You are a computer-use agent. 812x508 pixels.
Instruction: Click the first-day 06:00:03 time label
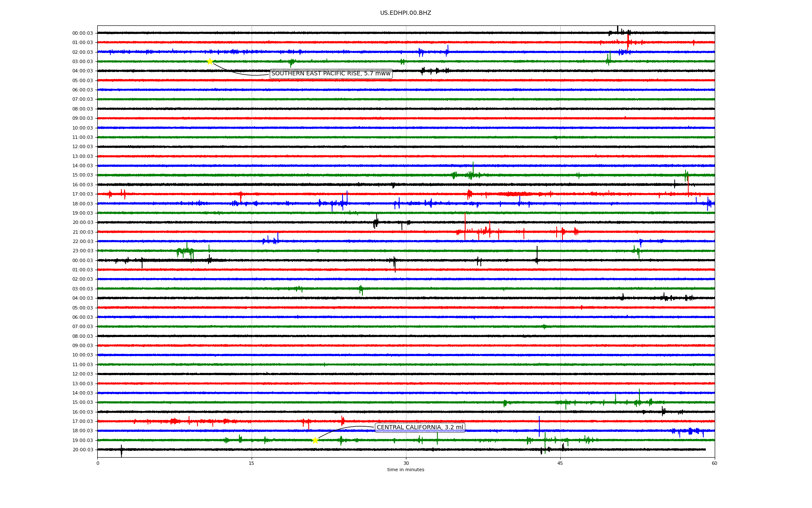pyautogui.click(x=82, y=90)
